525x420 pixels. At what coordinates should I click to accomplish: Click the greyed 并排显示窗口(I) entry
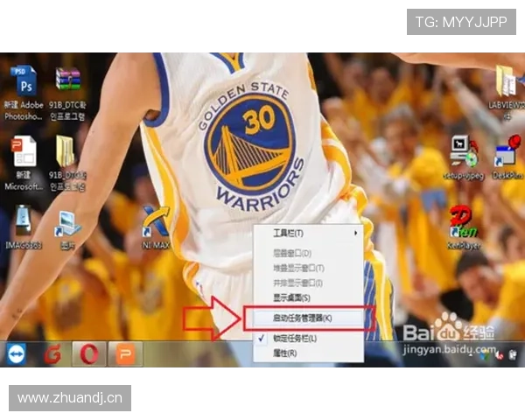tap(308, 283)
